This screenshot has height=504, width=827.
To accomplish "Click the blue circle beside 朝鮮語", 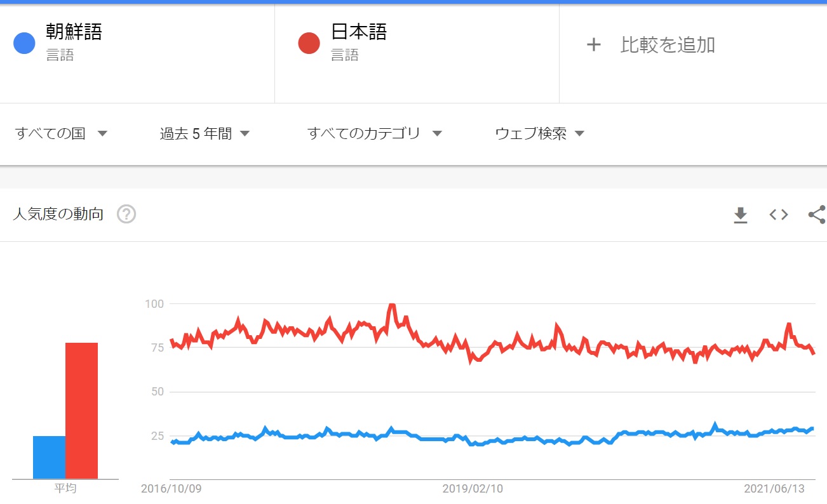I will coord(24,43).
